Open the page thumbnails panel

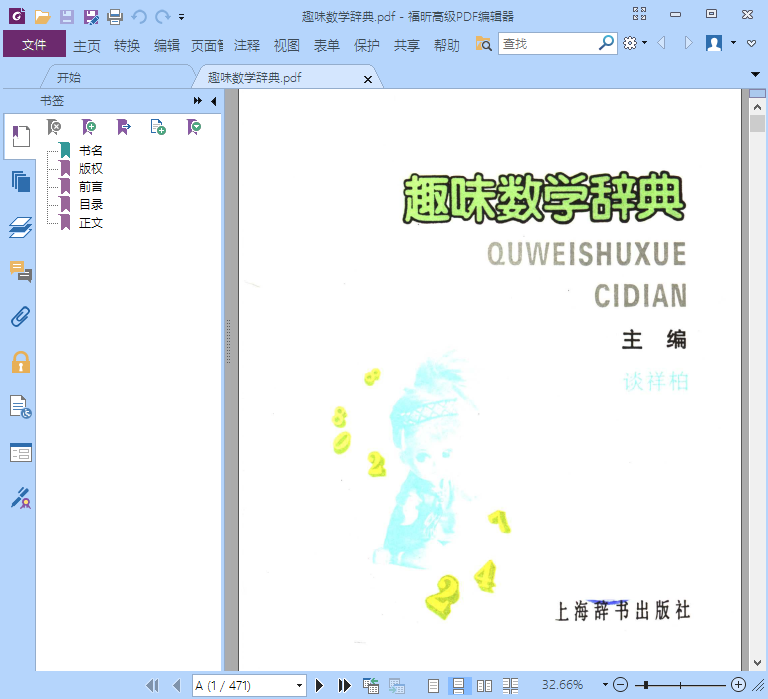[21, 181]
